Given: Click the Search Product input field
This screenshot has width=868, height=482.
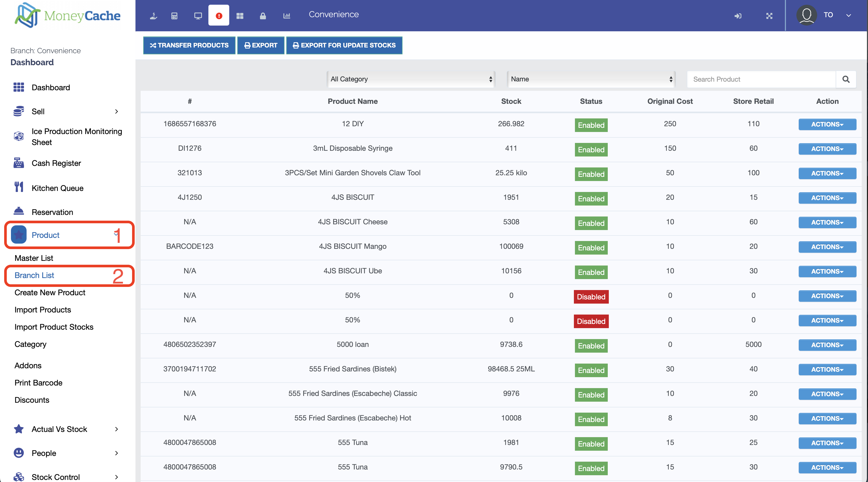Looking at the screenshot, I should click(x=761, y=79).
